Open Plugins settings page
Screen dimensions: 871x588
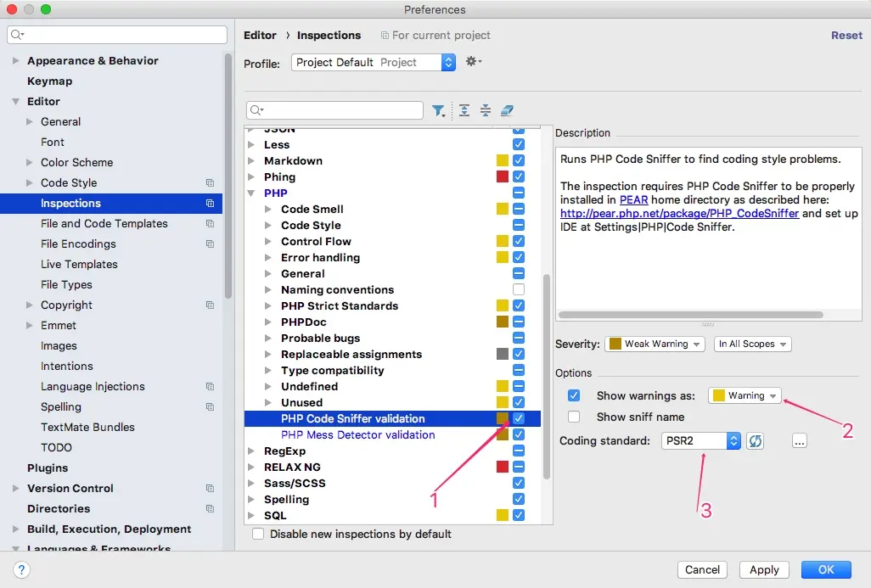(48, 468)
